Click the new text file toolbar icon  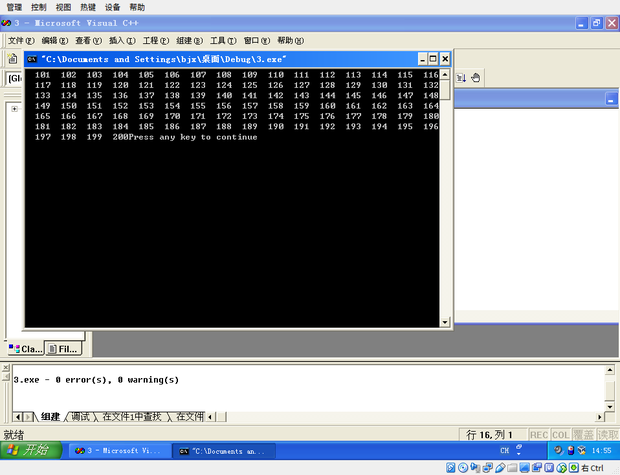coord(12,59)
